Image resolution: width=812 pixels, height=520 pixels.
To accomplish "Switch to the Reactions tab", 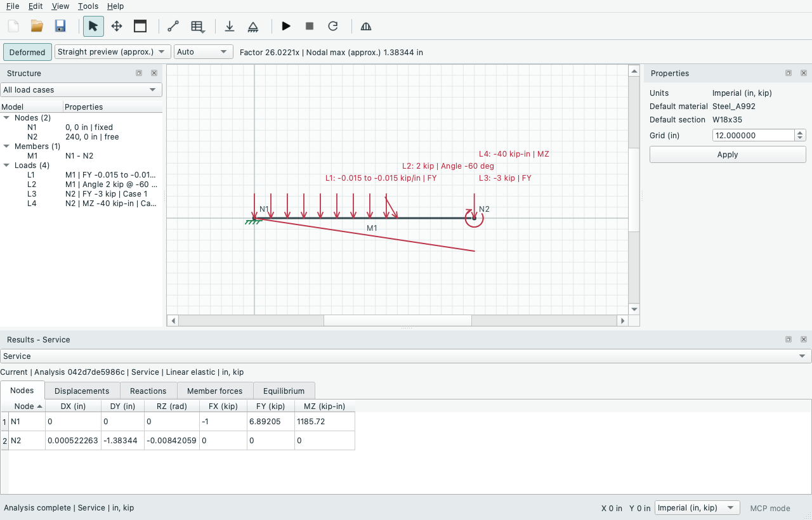I will pos(148,391).
